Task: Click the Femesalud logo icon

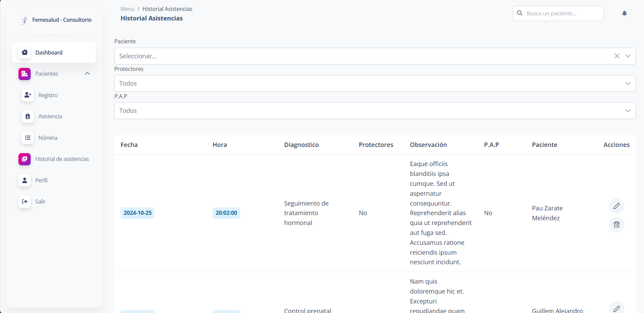Action: tap(24, 20)
